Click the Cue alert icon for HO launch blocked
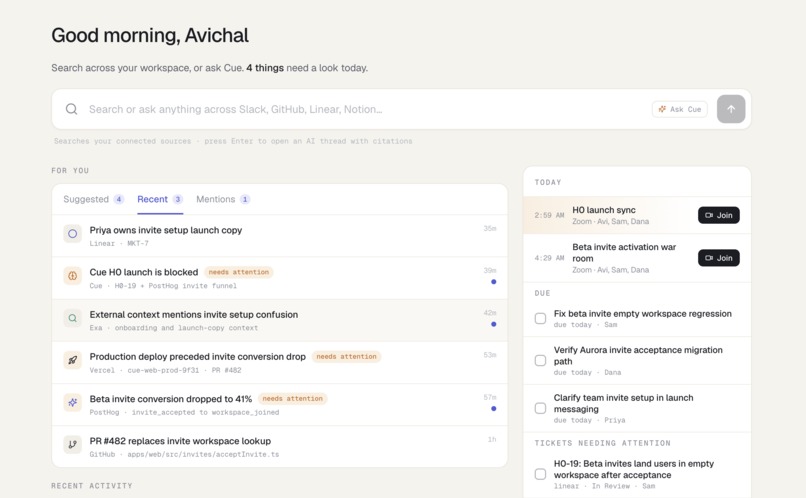The height and width of the screenshot is (498, 806). (72, 276)
